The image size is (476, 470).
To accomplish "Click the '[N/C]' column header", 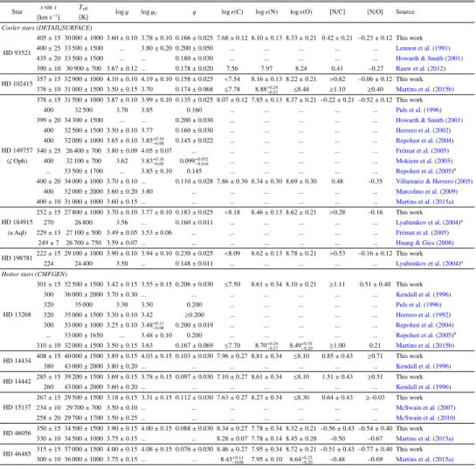I will pyautogui.click(x=337, y=12).
